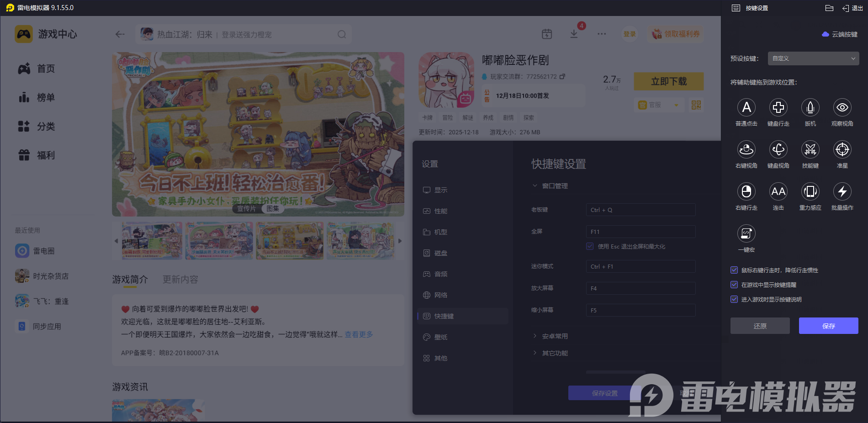Open the folder icon in key settings header
The image size is (868, 423).
(830, 8)
